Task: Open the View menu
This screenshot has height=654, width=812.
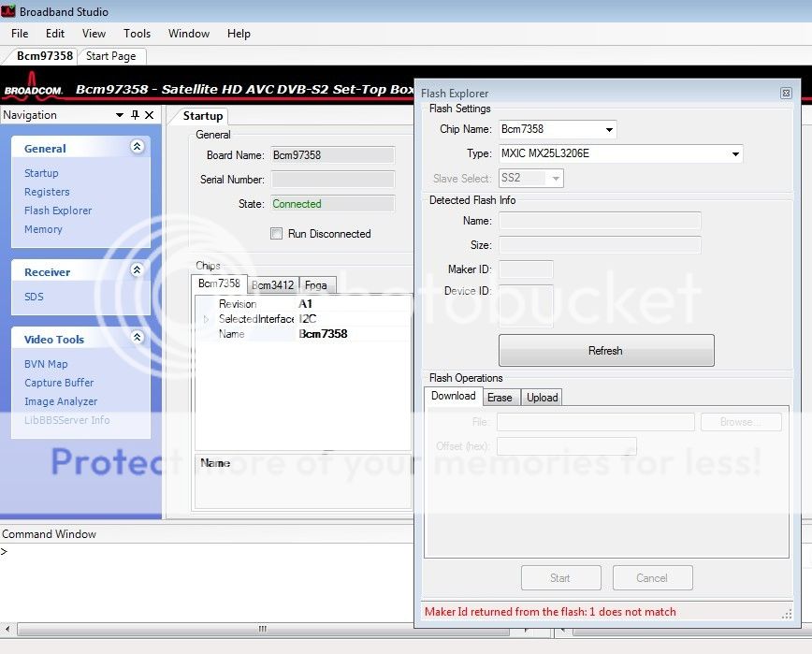Action: pyautogui.click(x=94, y=34)
